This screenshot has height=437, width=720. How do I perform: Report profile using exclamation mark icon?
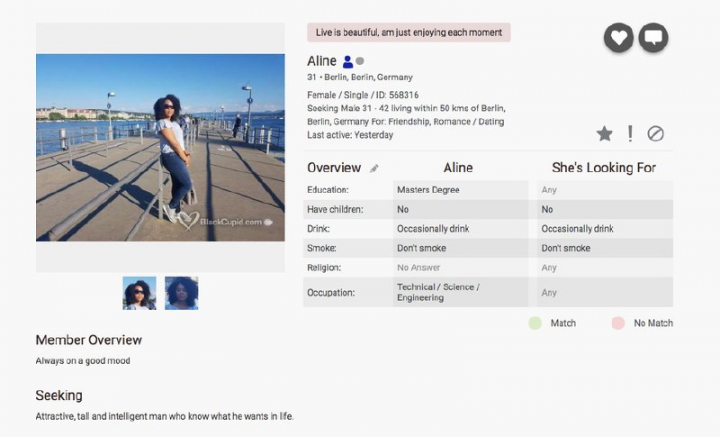630,133
